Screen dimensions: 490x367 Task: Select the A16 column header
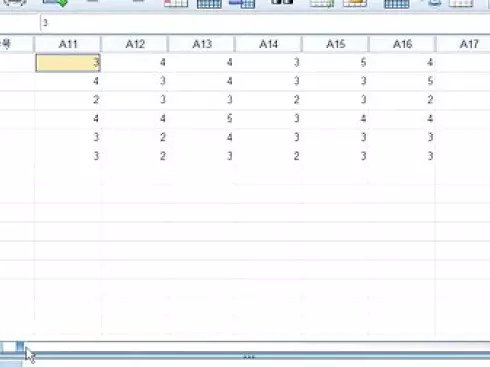point(402,44)
